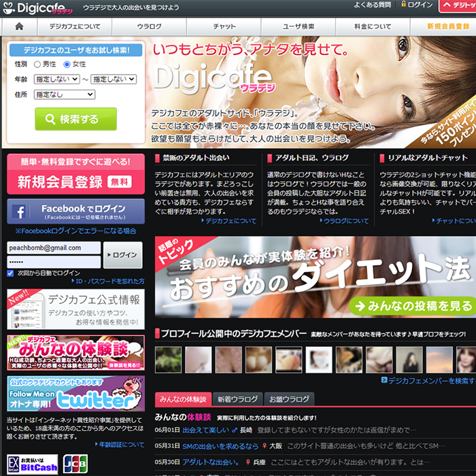Switch to お題ウラログ tab
This screenshot has width=476, height=476.
[x=289, y=399]
